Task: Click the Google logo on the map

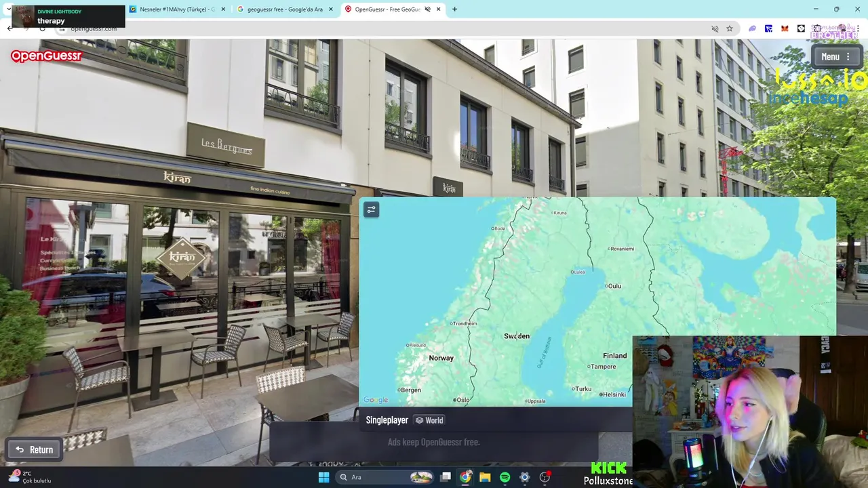Action: (376, 400)
